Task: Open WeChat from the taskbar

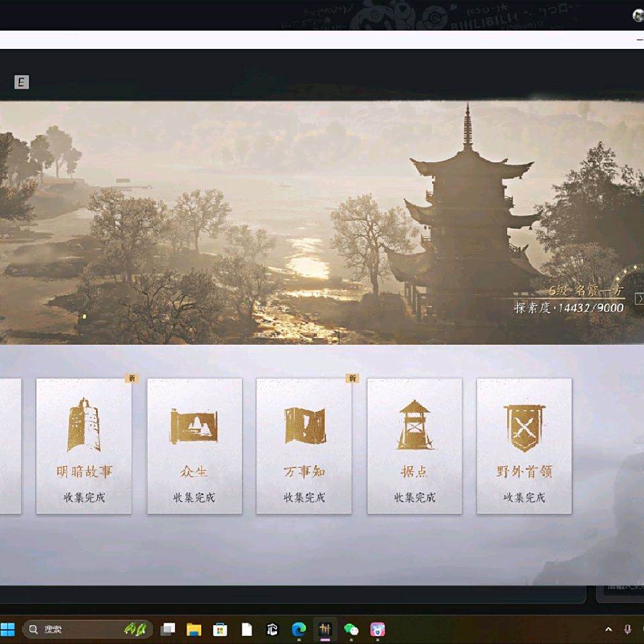Action: coord(351,629)
